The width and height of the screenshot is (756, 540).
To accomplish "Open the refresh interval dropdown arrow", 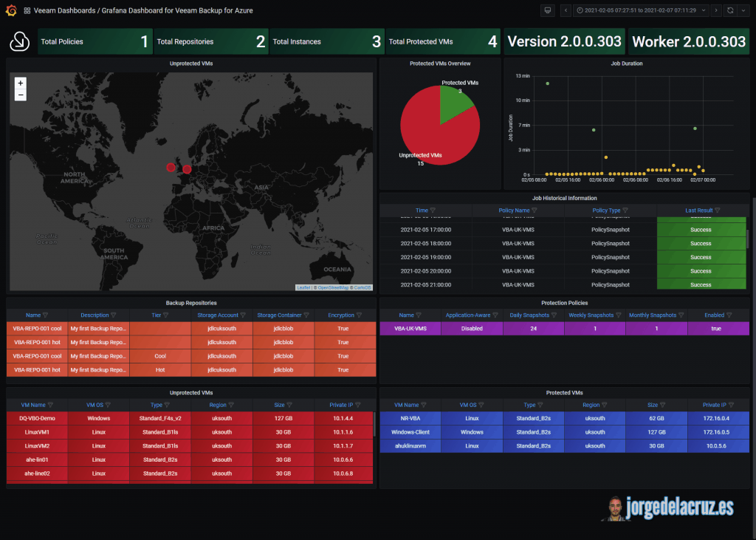I will pyautogui.click(x=743, y=10).
